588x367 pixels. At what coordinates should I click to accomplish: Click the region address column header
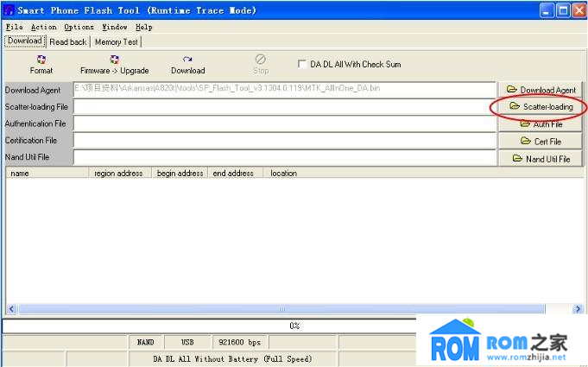pos(118,173)
